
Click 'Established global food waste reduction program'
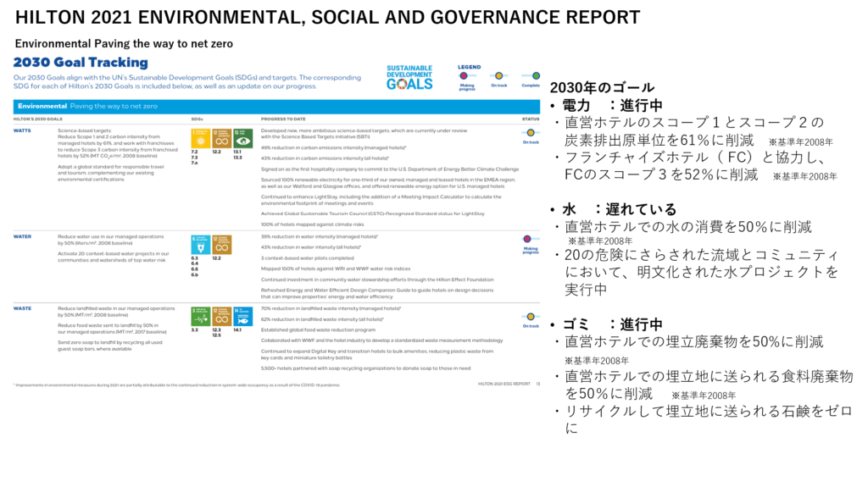[x=319, y=329]
